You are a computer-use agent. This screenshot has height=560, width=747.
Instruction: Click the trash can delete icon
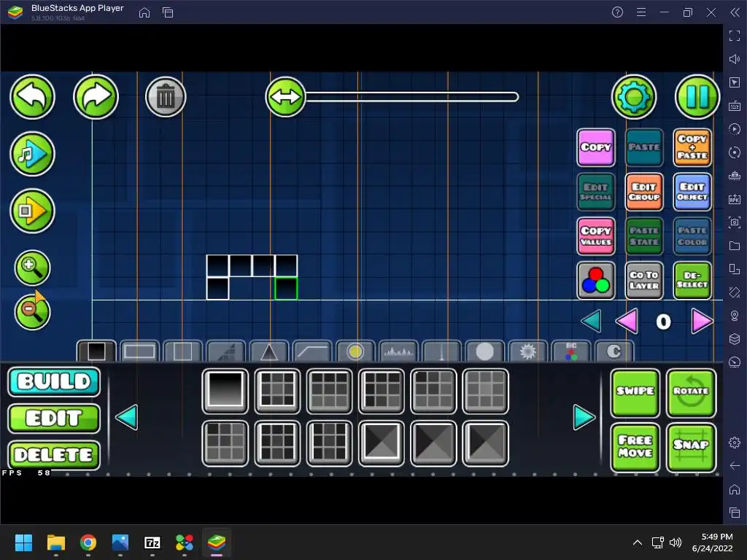[x=166, y=97]
